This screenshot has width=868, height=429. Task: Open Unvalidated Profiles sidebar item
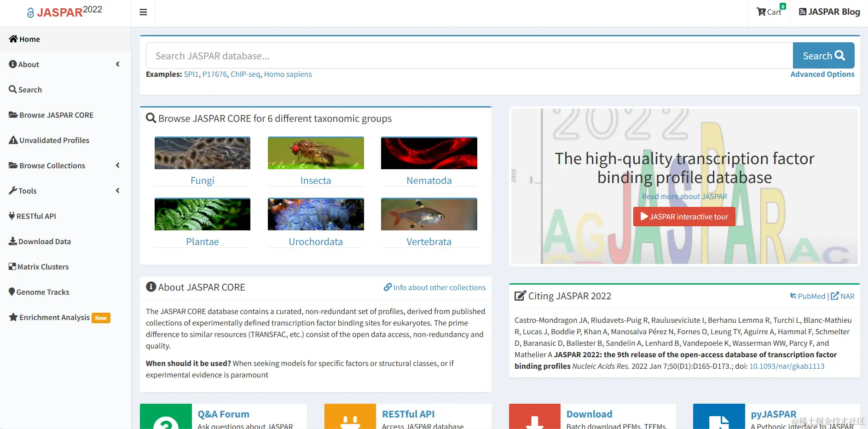[65, 140]
